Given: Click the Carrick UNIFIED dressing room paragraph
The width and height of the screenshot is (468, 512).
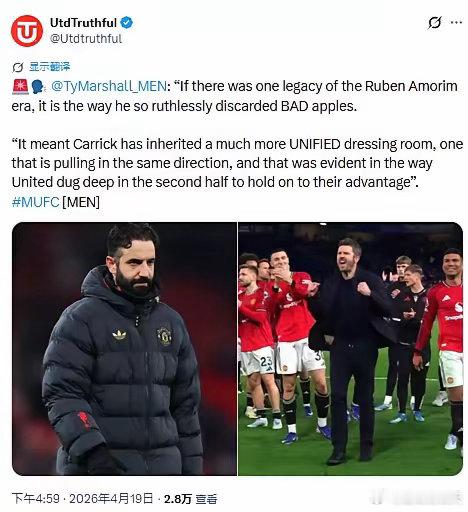Looking at the screenshot, I should click(x=237, y=163).
